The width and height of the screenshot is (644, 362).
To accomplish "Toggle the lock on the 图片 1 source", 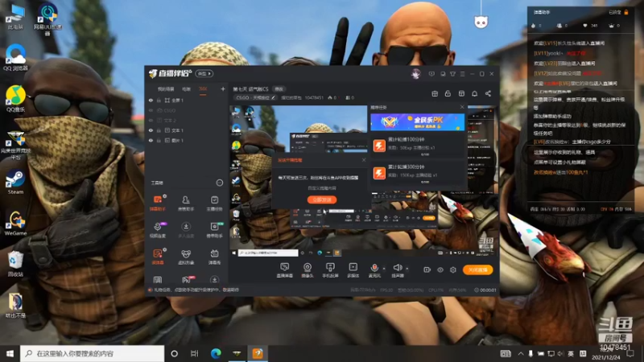I will [x=159, y=140].
